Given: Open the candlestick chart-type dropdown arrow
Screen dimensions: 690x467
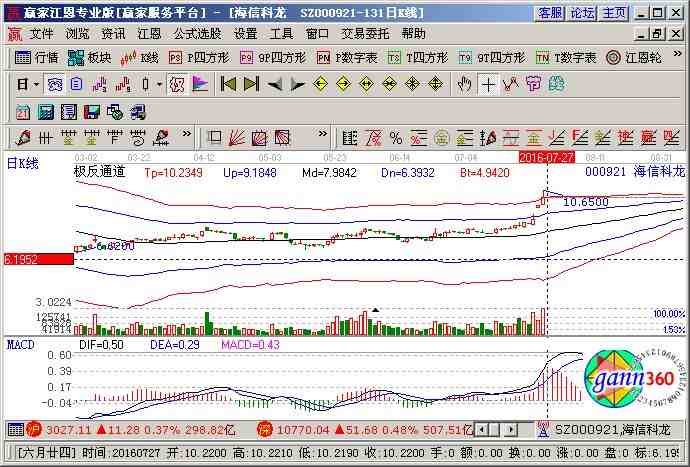Looking at the screenshot, I should pos(159,84).
